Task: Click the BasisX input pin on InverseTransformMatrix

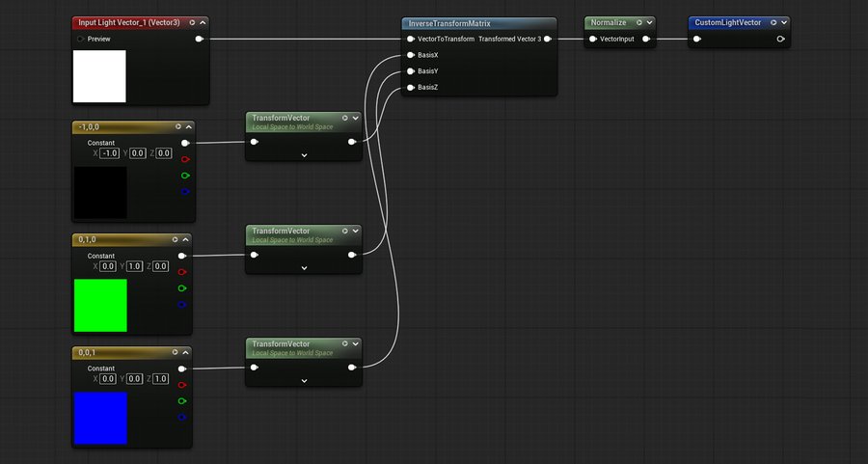Action: tap(411, 55)
